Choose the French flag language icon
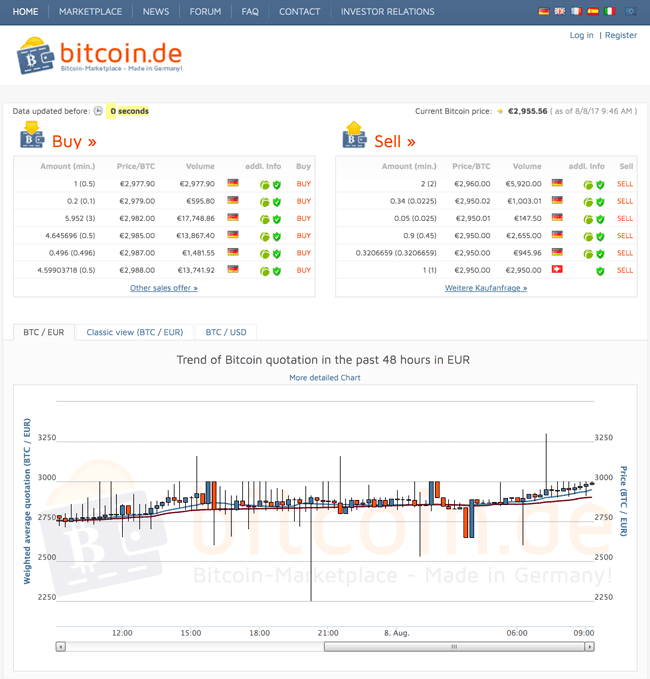 point(576,12)
